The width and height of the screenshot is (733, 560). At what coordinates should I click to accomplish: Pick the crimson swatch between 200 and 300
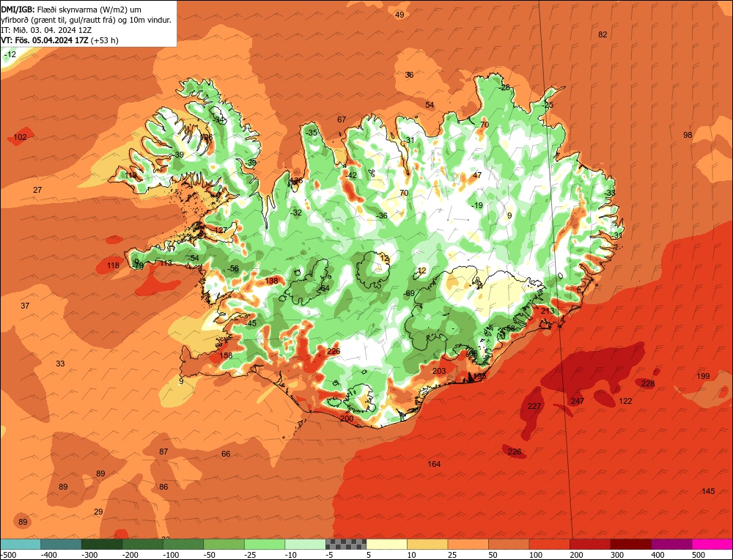590,544
